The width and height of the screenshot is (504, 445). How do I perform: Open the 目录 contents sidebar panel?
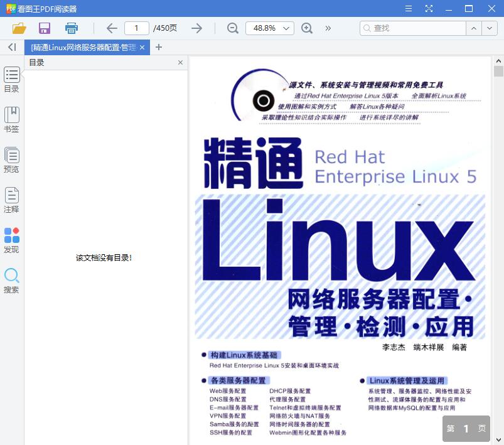point(11,80)
